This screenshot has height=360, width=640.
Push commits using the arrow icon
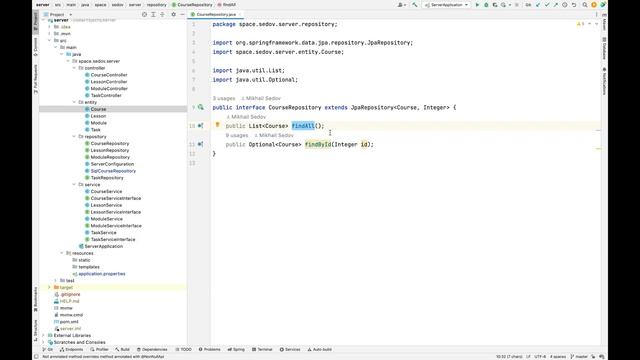[x=556, y=5]
